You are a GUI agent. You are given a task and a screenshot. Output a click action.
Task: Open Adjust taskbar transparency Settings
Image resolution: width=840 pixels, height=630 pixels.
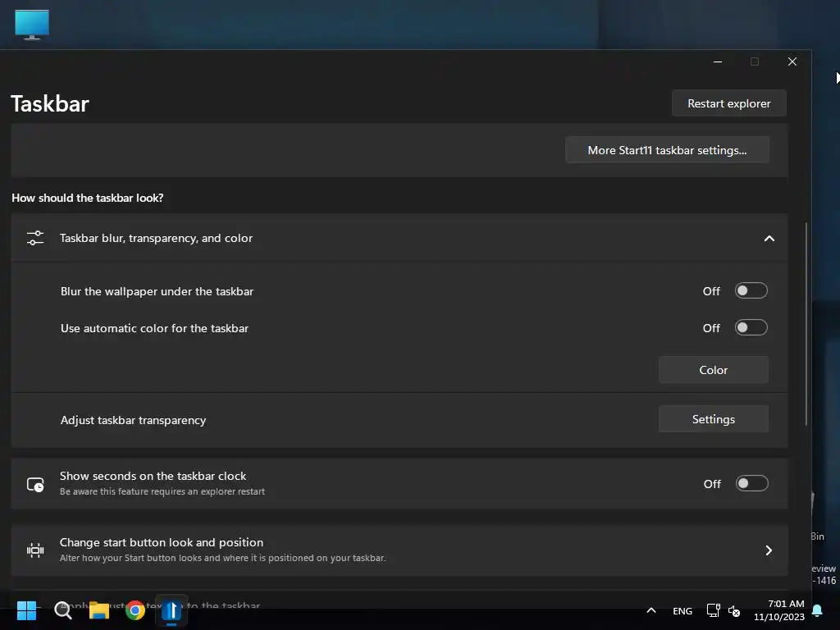point(713,419)
